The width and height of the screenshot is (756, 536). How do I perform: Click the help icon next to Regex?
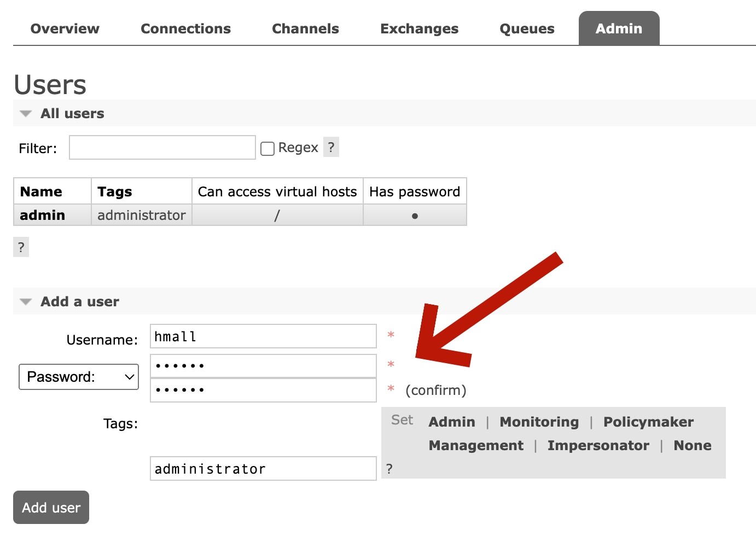click(331, 147)
